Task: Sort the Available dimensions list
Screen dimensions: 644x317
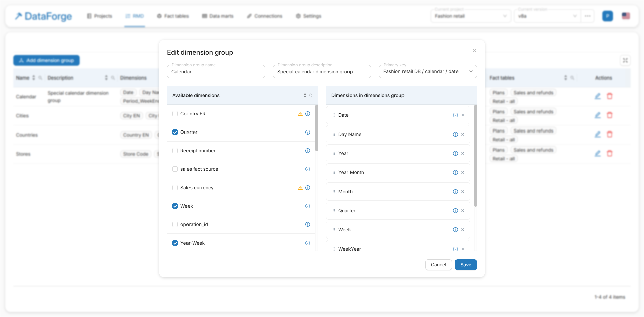Action: (305, 95)
